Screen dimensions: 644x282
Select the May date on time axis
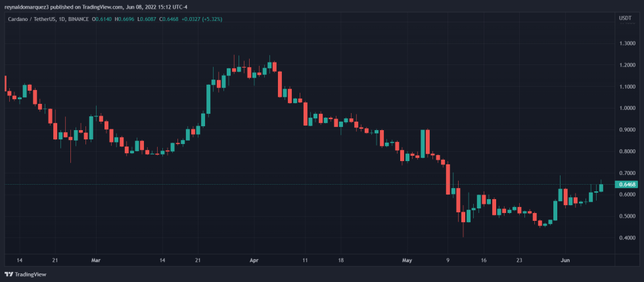(x=407, y=260)
